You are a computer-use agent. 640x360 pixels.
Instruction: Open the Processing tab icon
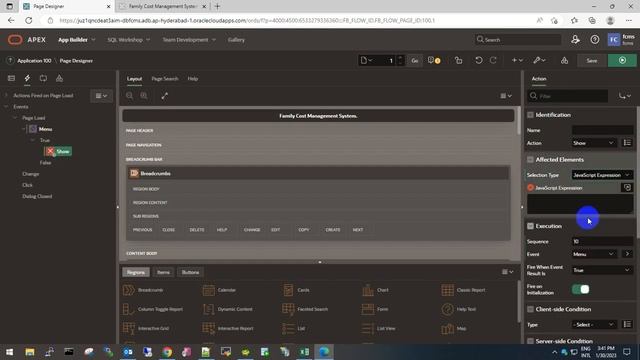tap(43, 78)
